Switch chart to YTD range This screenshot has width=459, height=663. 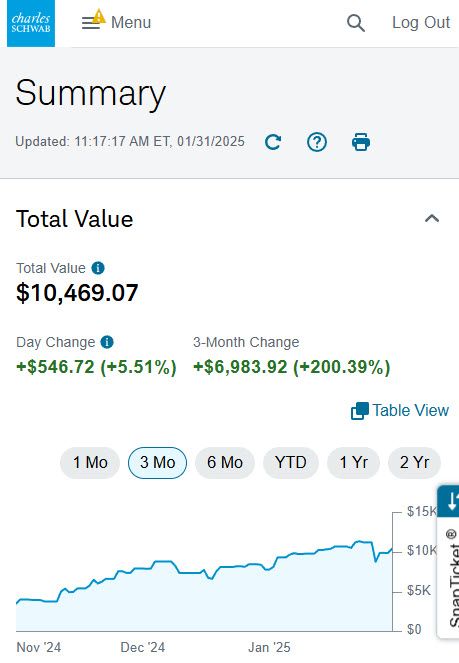(291, 463)
